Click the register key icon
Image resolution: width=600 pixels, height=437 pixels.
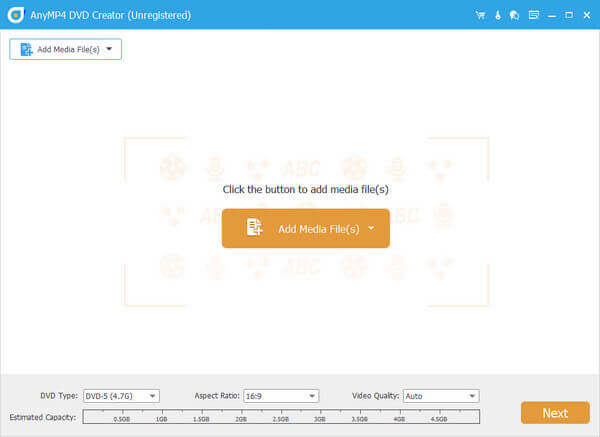tap(498, 15)
